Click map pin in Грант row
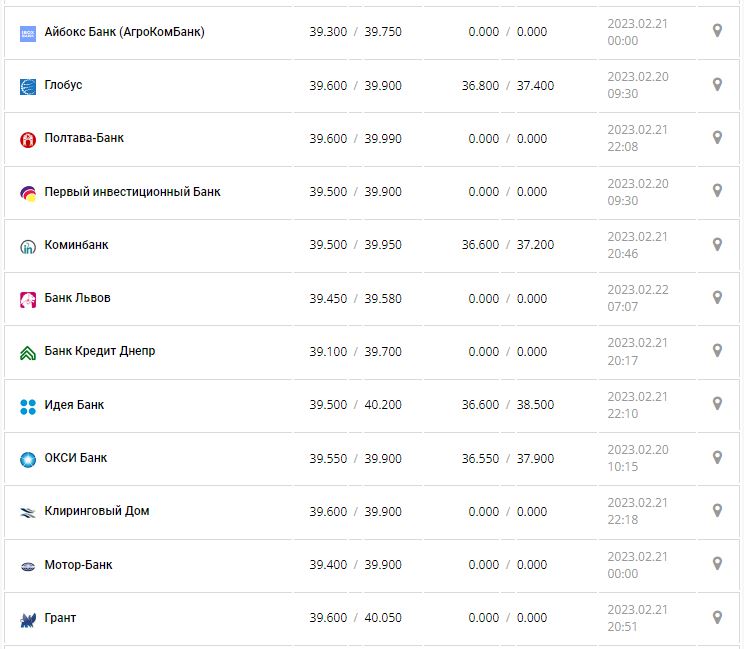 pos(717,617)
